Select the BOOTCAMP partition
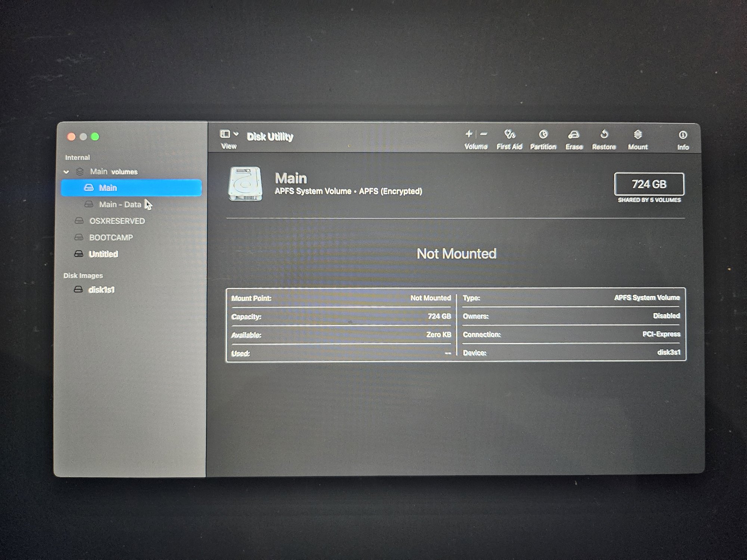 (111, 237)
